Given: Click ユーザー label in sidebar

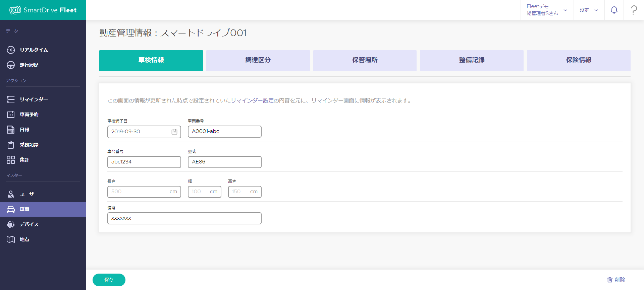Looking at the screenshot, I should point(29,194).
